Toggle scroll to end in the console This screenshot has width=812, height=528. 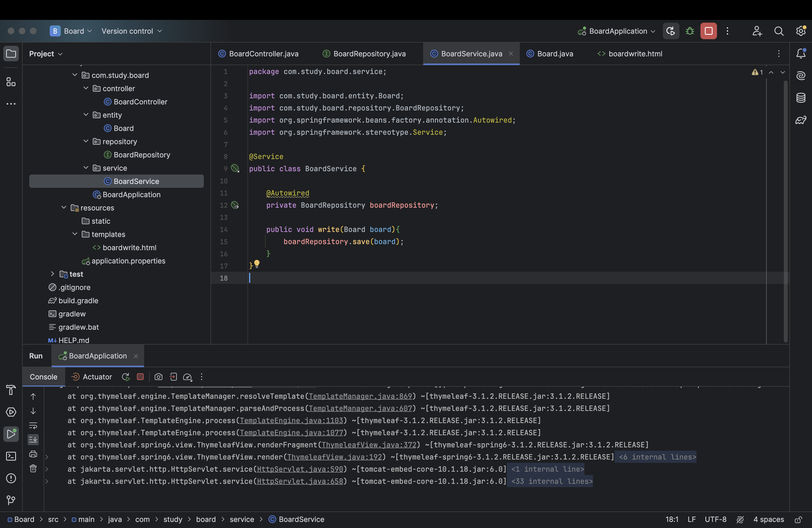coord(33,440)
